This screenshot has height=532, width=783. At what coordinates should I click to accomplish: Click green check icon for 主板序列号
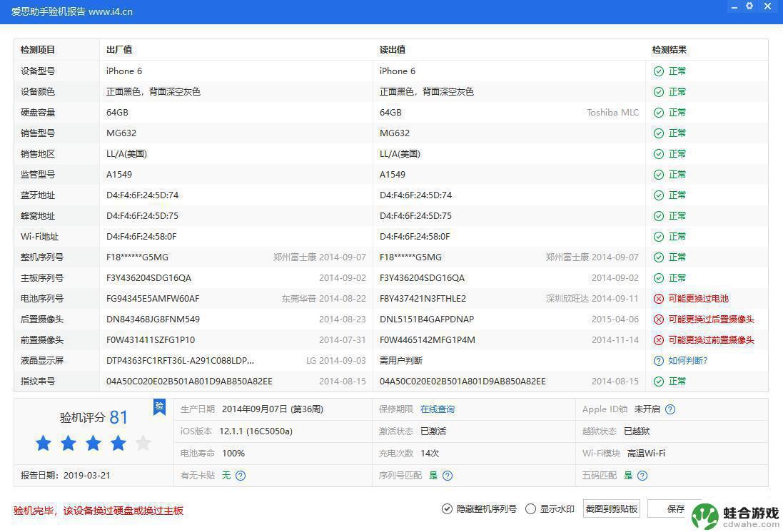coord(659,278)
